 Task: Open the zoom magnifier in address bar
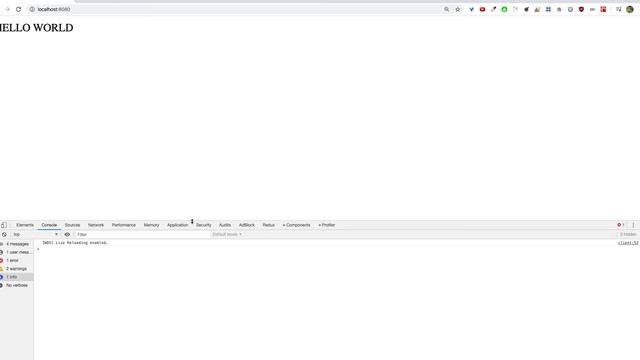point(447,9)
